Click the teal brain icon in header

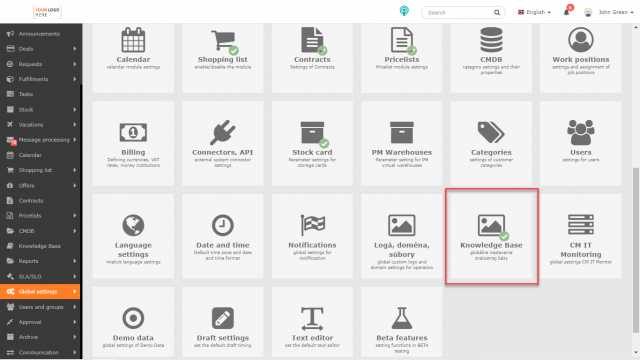(x=404, y=11)
